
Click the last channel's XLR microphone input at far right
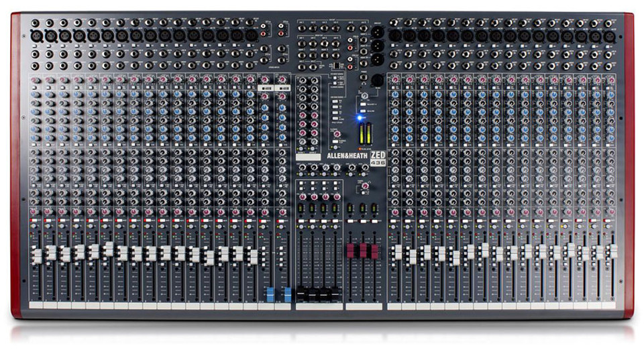609,36
